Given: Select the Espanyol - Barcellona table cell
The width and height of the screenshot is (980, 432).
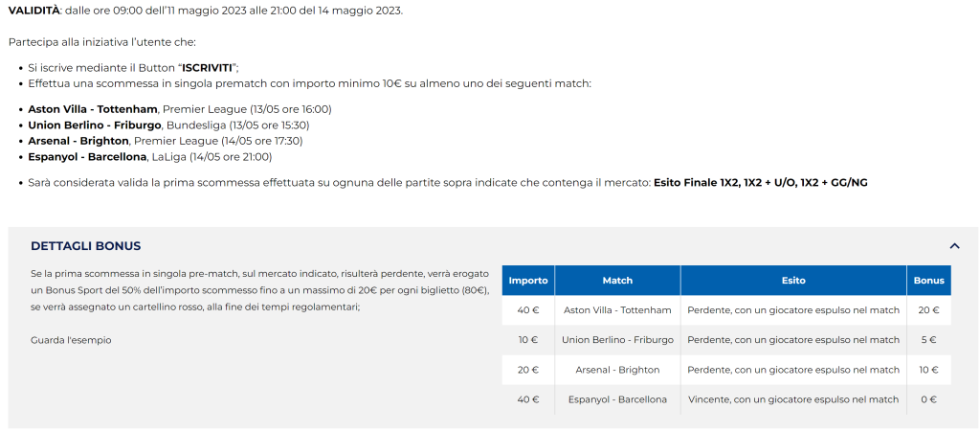Looking at the screenshot, I should tap(617, 399).
